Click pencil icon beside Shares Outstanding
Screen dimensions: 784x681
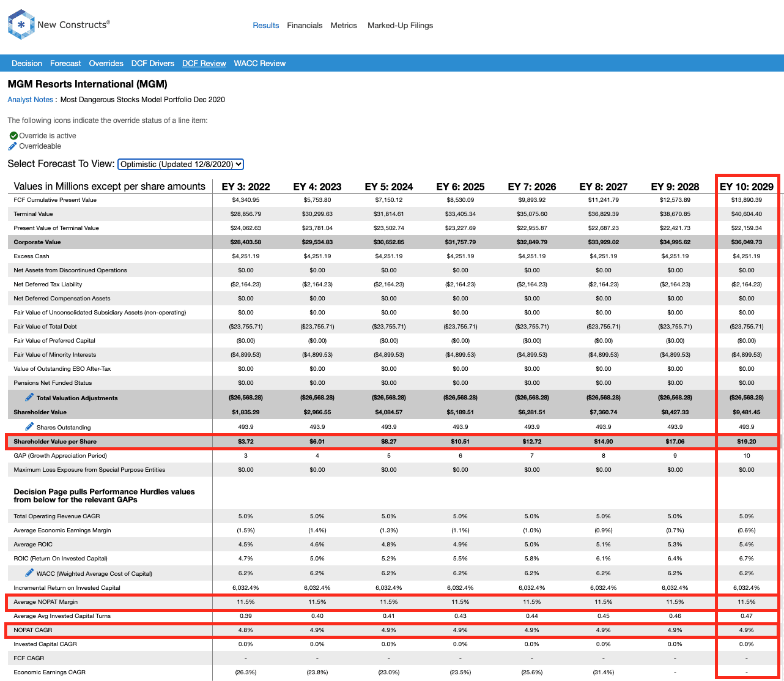click(29, 426)
